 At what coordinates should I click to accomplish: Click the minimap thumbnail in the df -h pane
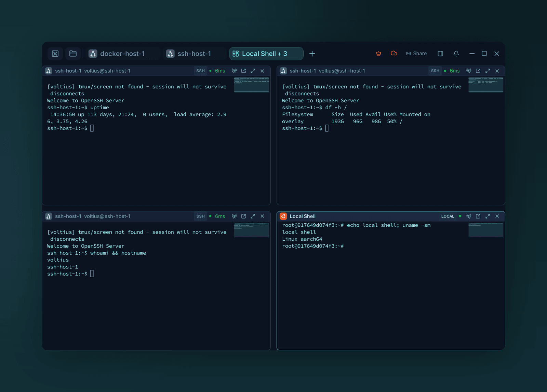click(486, 85)
